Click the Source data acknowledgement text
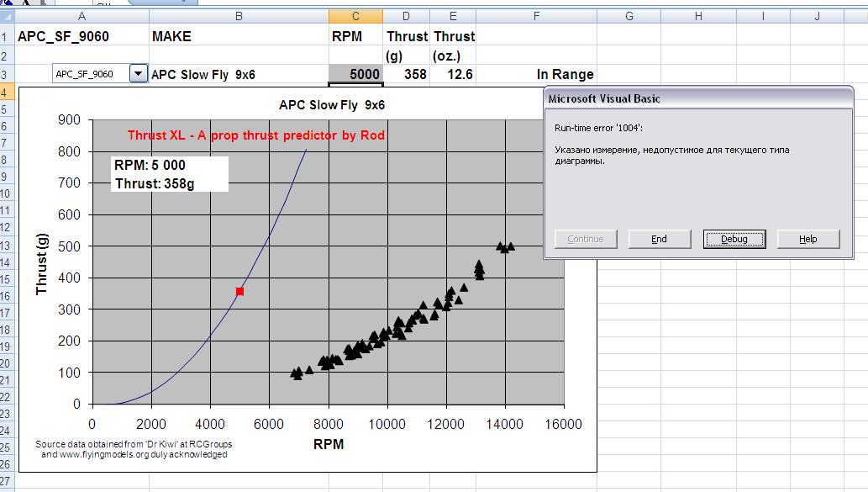The width and height of the screenshot is (868, 492). [134, 449]
